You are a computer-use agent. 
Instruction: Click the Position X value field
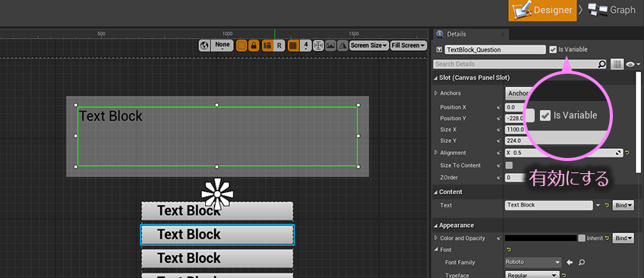(515, 108)
